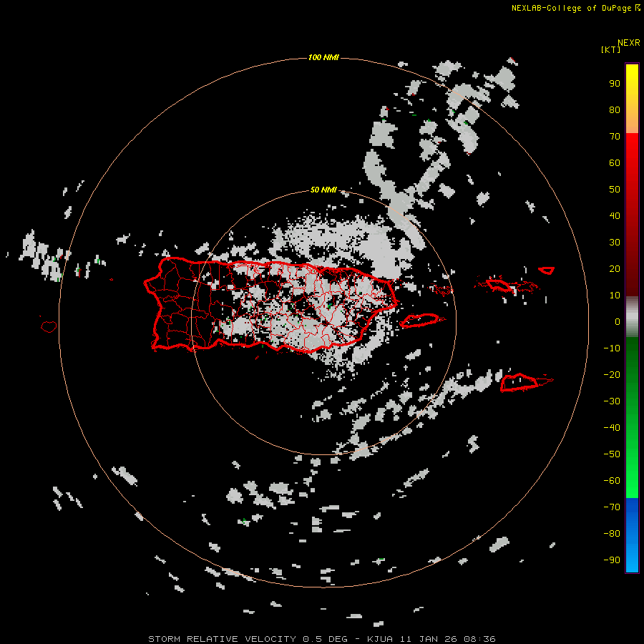
Task: Click the positive 80 value on velocity scale
Action: (615, 110)
